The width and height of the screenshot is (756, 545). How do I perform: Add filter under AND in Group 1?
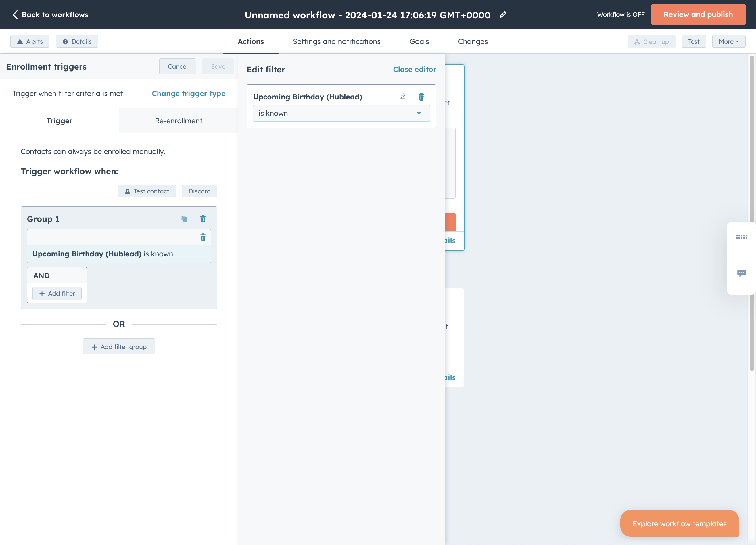coord(57,293)
